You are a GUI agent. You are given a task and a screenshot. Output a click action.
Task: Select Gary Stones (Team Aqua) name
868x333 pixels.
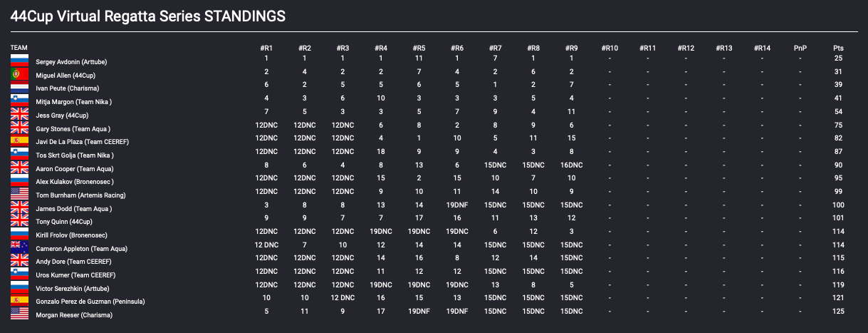tap(73, 129)
